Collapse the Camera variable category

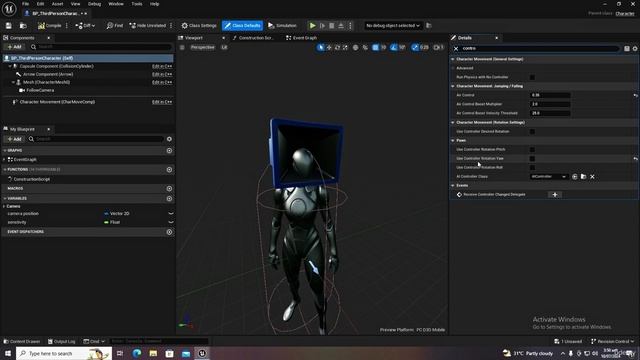4,207
